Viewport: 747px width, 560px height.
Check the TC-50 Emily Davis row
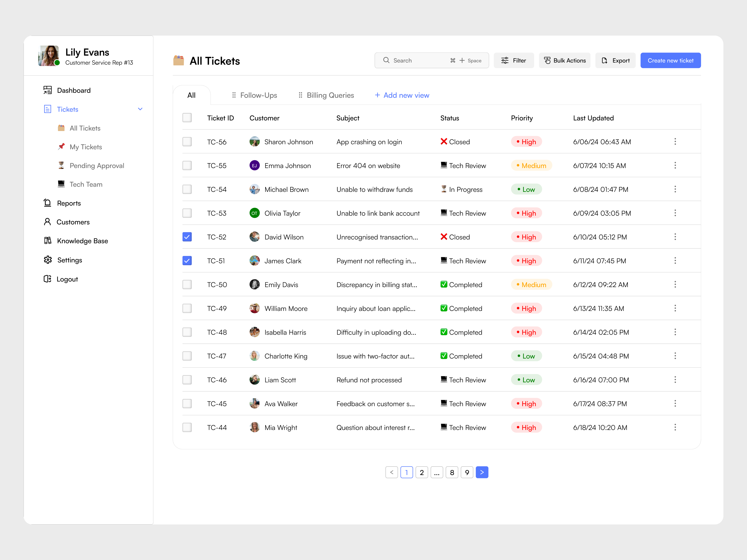tap(187, 284)
